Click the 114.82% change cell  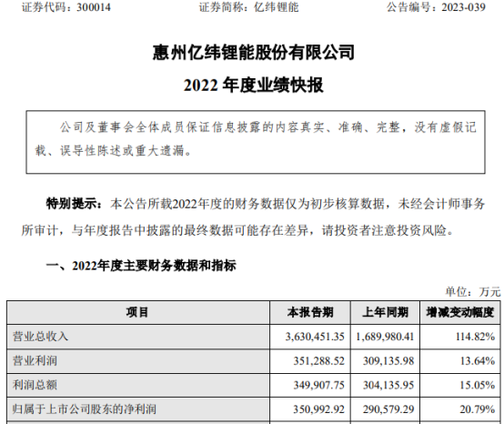tap(475, 337)
